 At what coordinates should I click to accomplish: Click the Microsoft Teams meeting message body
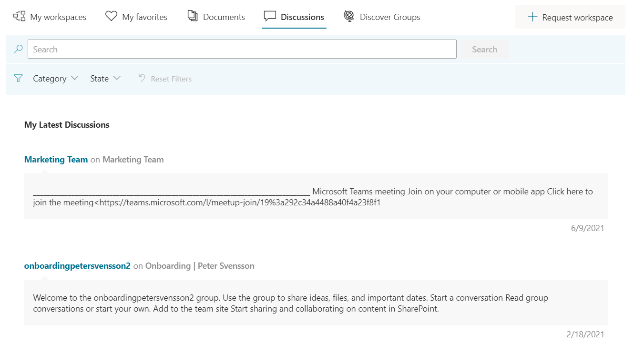click(x=316, y=197)
